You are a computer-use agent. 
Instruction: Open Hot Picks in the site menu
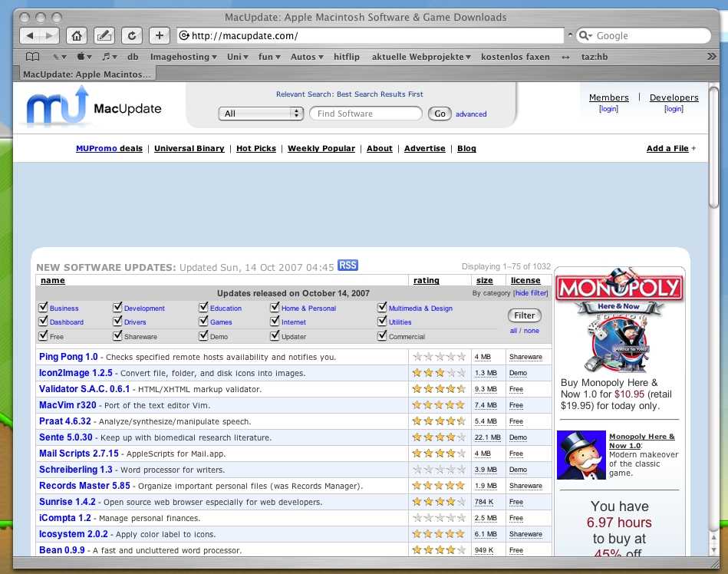255,148
